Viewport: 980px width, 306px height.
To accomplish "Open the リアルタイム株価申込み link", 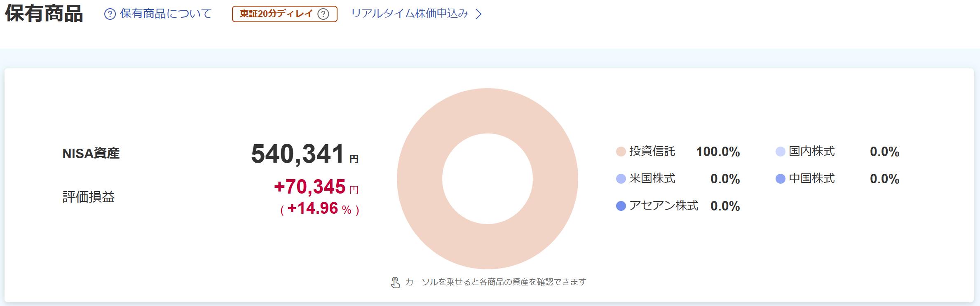I will coord(410,14).
